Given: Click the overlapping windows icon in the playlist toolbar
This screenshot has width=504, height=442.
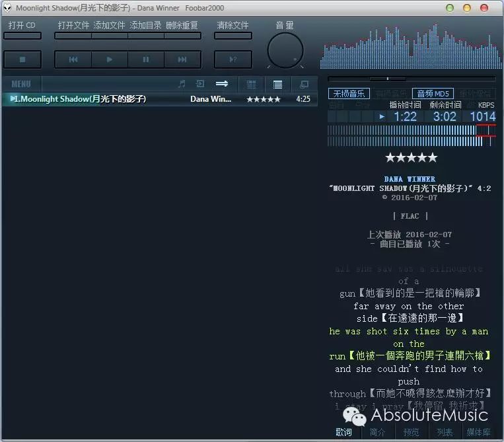Looking at the screenshot, I should tap(304, 84).
